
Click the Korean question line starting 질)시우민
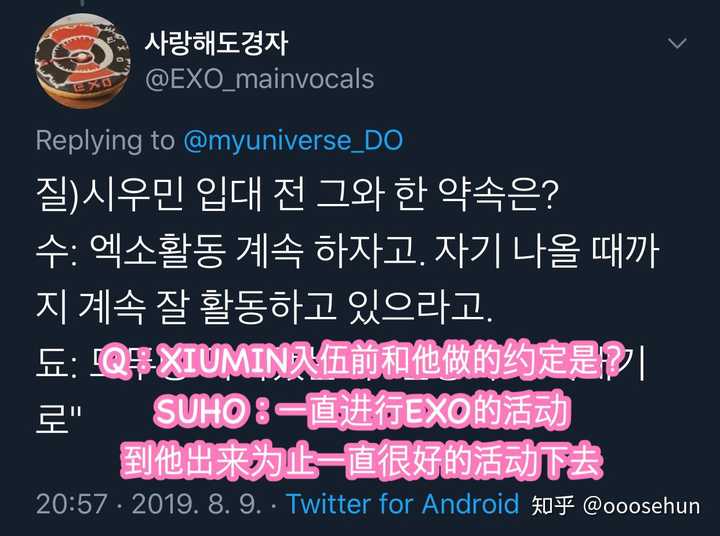point(298,195)
